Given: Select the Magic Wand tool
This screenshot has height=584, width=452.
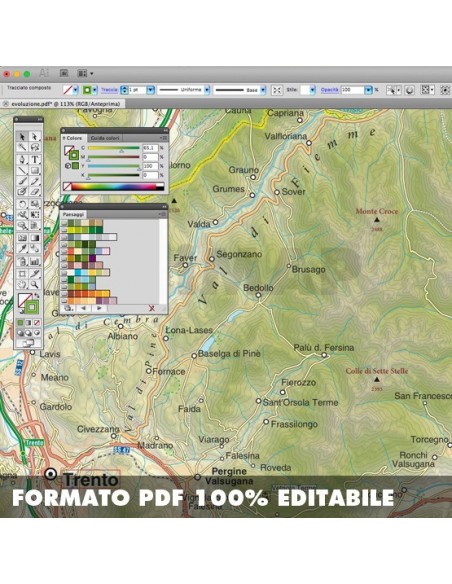Looking at the screenshot, I should pos(22,147).
